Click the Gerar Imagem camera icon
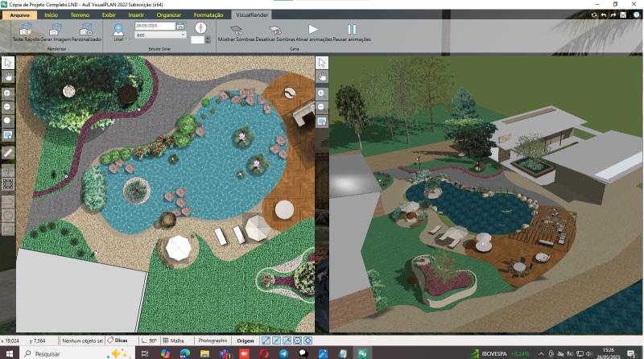 [56, 31]
